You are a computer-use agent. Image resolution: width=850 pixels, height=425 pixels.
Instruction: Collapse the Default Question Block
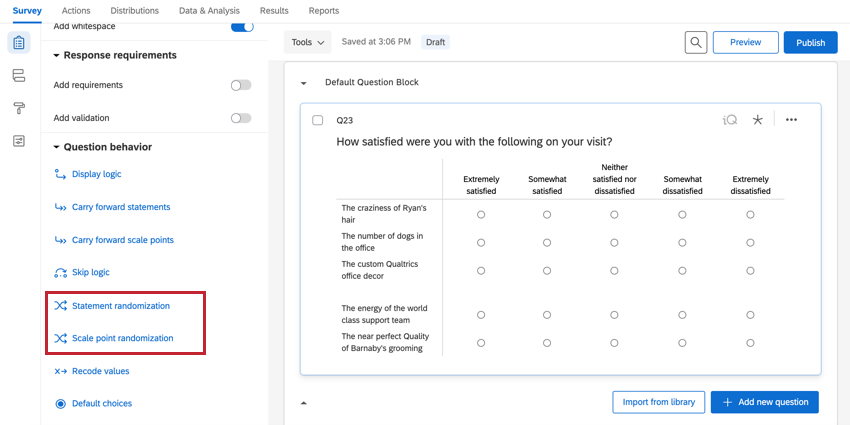(x=304, y=83)
